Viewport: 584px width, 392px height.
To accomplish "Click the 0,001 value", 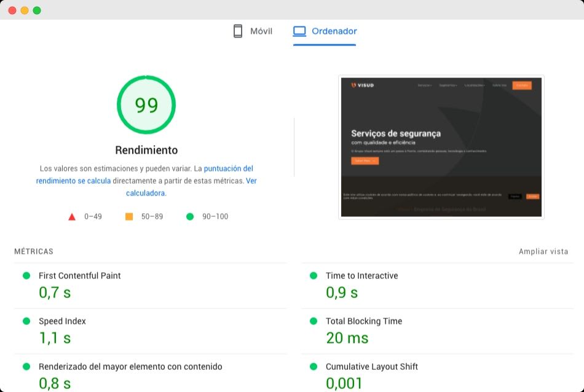I will [344, 383].
